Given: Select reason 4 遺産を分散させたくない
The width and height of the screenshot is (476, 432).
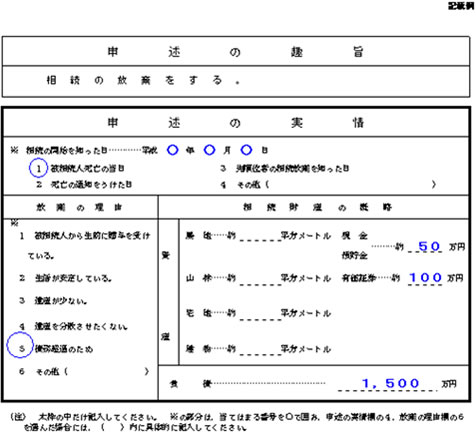Looking at the screenshot, I should (73, 326).
